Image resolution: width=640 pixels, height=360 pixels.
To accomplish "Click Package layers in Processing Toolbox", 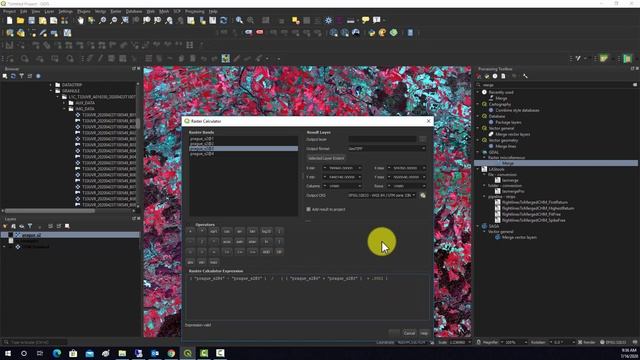I will [508, 122].
